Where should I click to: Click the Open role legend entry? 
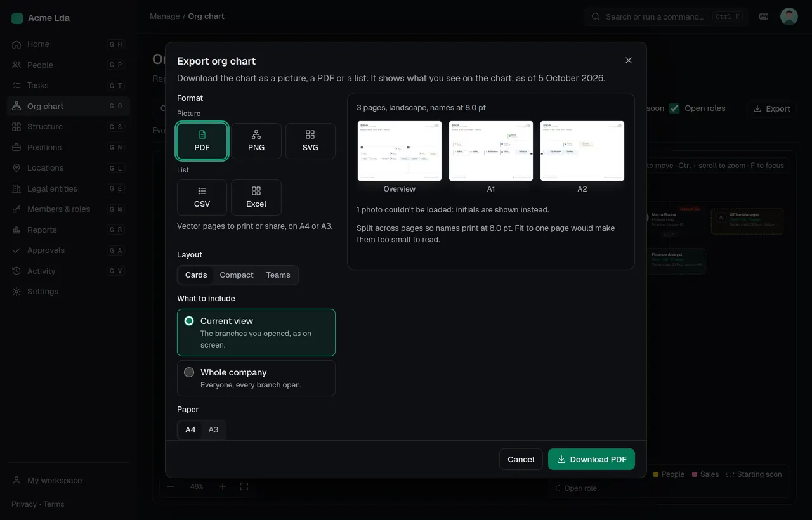[x=576, y=488]
